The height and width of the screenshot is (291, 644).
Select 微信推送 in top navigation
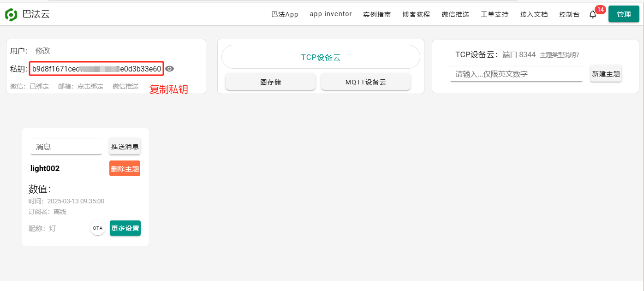[x=455, y=14]
